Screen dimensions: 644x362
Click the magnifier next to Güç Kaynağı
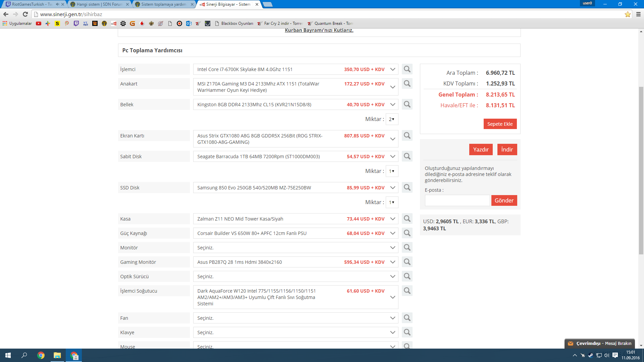pyautogui.click(x=407, y=233)
